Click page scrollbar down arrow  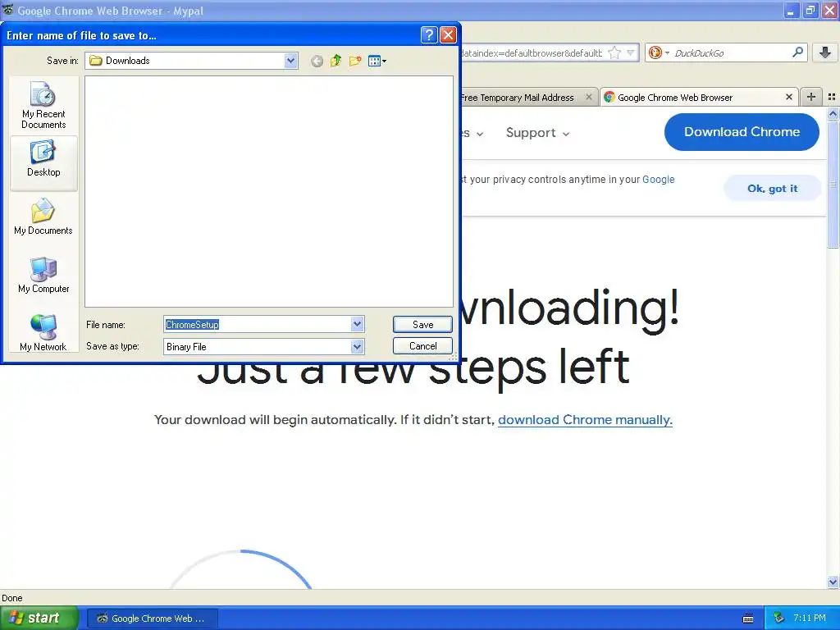(x=833, y=582)
